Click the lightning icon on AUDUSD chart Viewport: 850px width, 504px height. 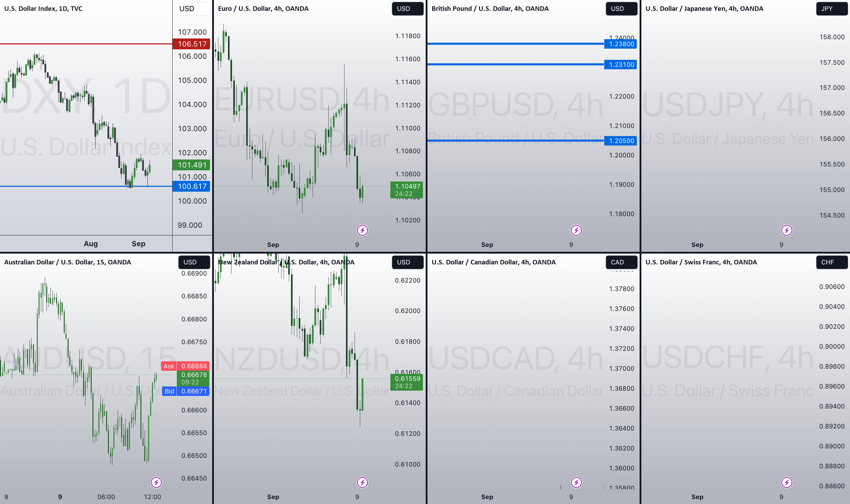(156, 482)
